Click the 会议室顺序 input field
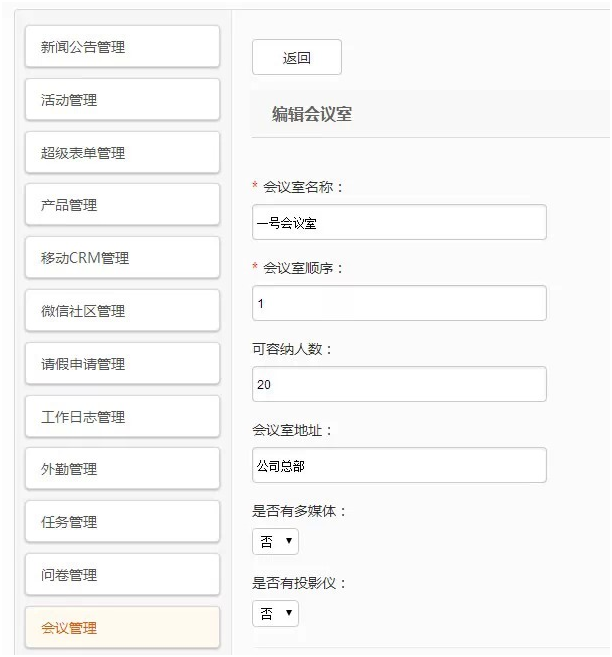The height and width of the screenshot is (657, 612). pyautogui.click(x=399, y=303)
